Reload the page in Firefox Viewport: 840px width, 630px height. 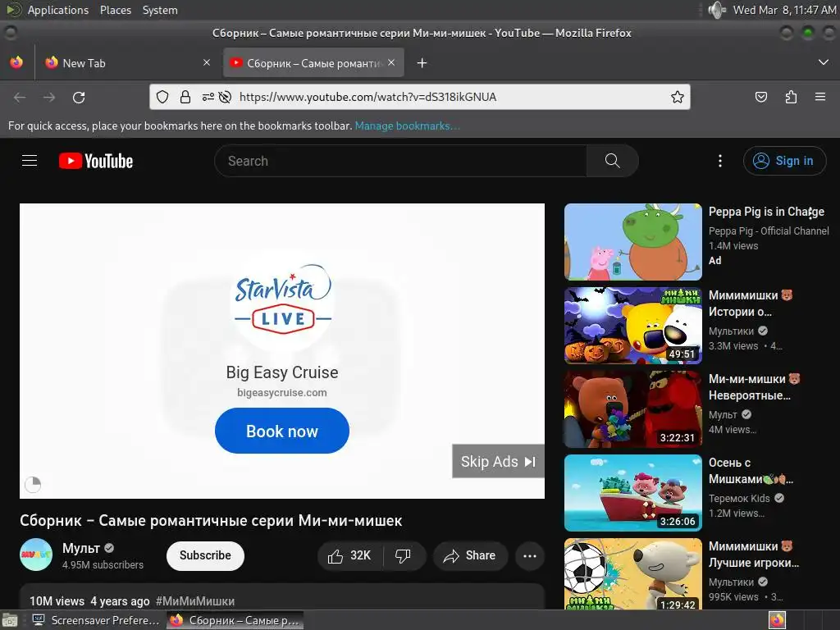pyautogui.click(x=79, y=98)
